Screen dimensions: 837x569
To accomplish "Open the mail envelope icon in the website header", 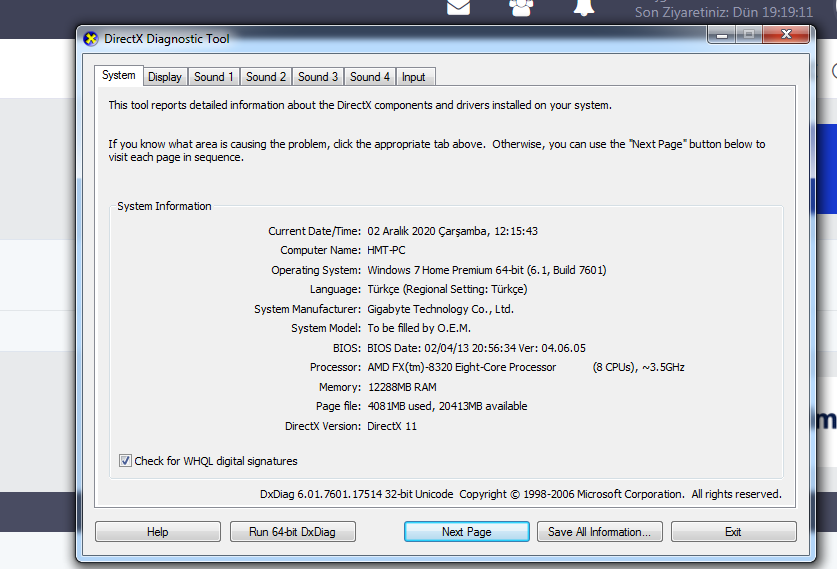I will (459, 7).
